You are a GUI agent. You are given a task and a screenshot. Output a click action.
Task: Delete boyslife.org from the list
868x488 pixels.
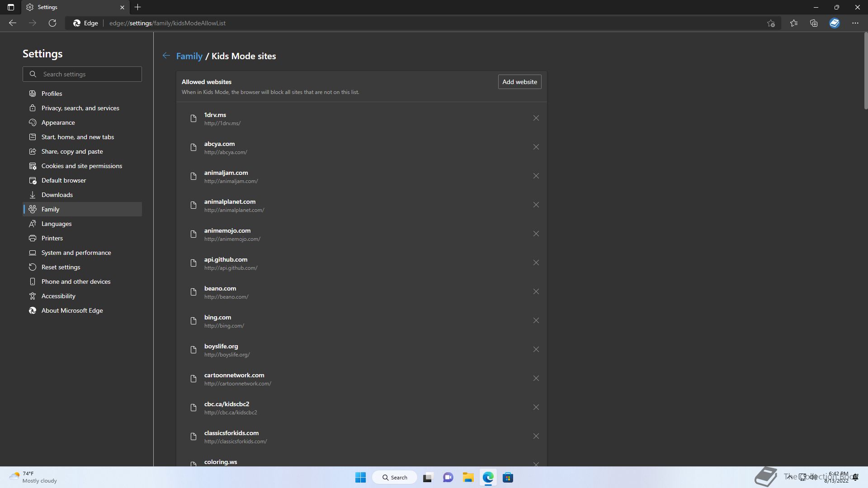[x=536, y=350]
